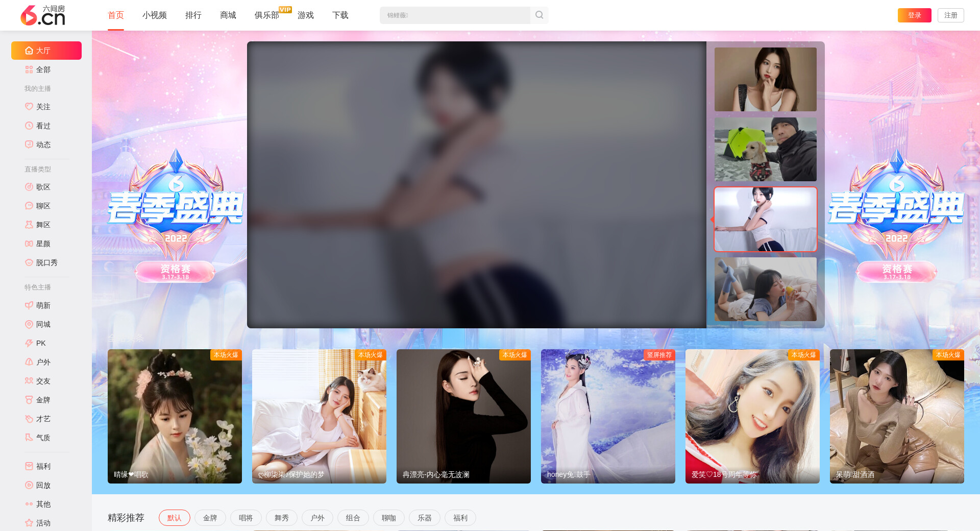Click the grid icon beside 全部
This screenshot has height=531, width=980.
pyautogui.click(x=29, y=69)
